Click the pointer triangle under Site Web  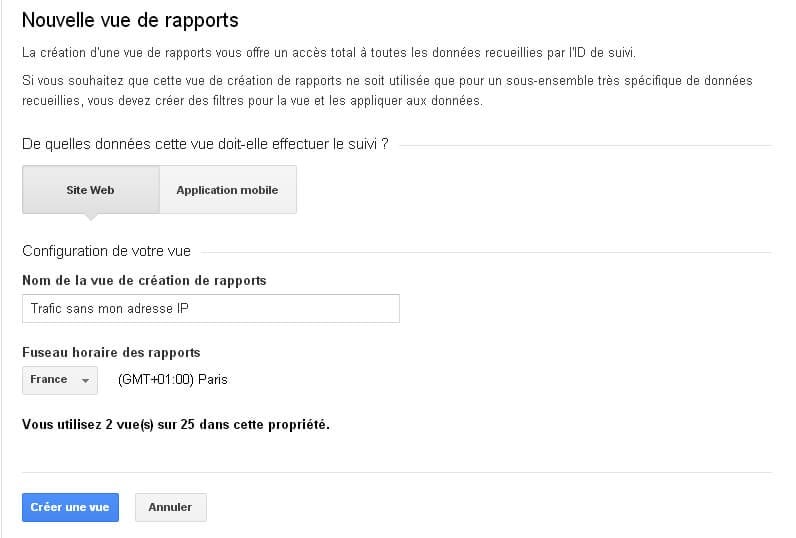coord(90,217)
